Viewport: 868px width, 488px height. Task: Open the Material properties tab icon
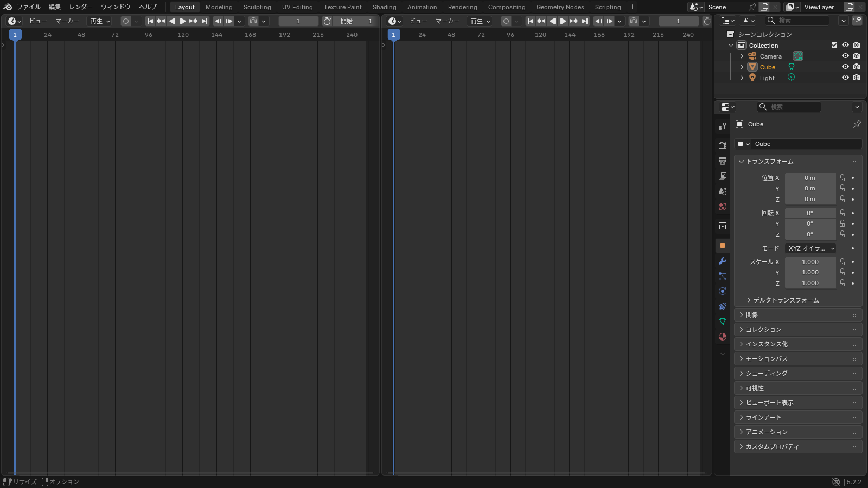[x=722, y=337]
